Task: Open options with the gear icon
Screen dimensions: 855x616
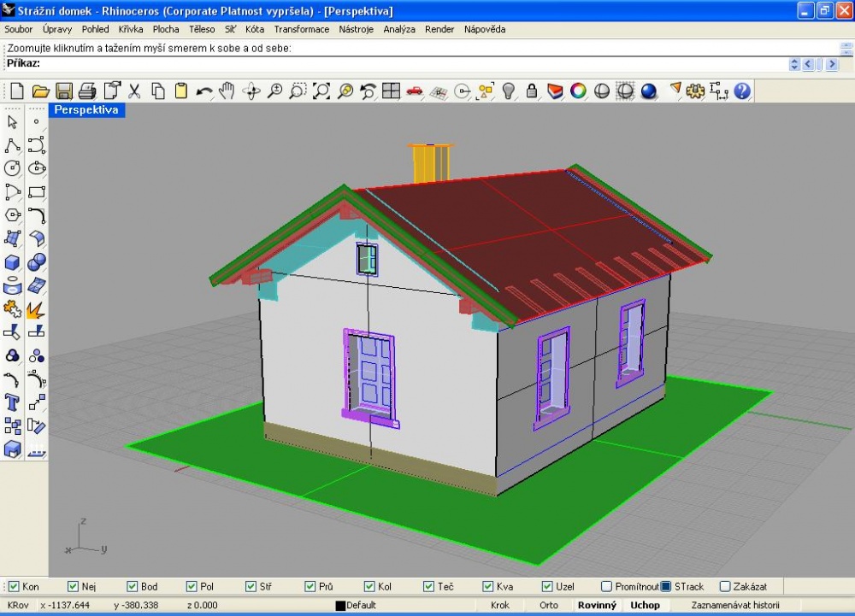Action: tap(695, 91)
